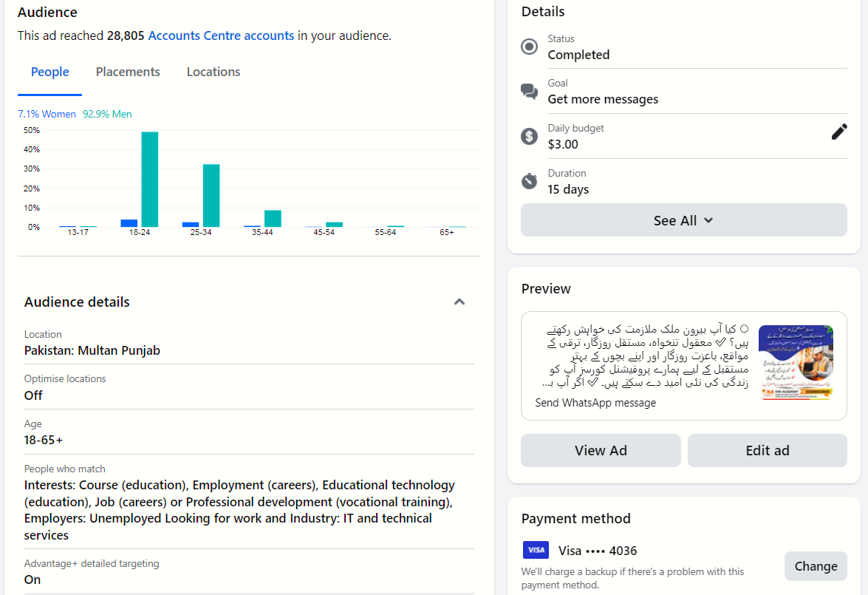The width and height of the screenshot is (868, 595).
Task: Click the blue 18-24 Women bar
Action: coord(129,222)
